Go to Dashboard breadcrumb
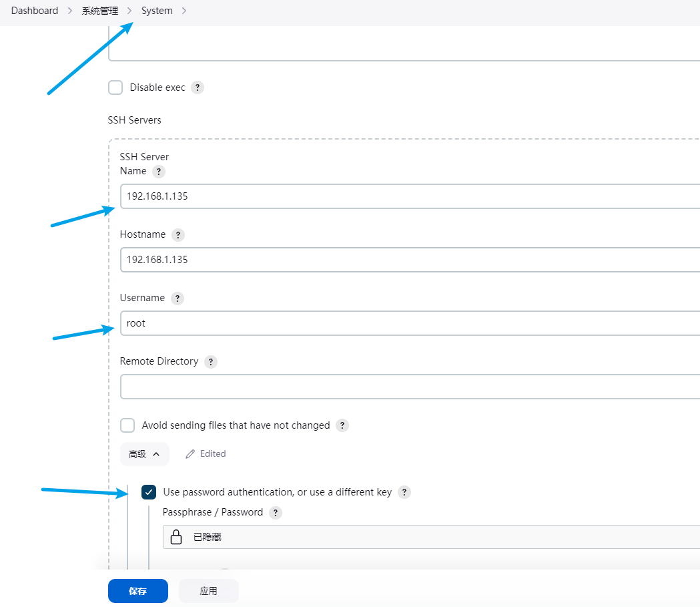This screenshot has width=700, height=607. 35,11
